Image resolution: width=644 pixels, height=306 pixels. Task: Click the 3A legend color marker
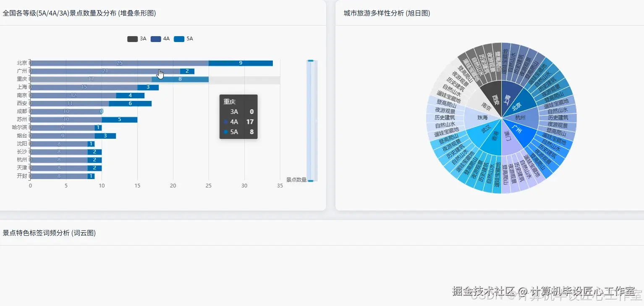pyautogui.click(x=133, y=39)
